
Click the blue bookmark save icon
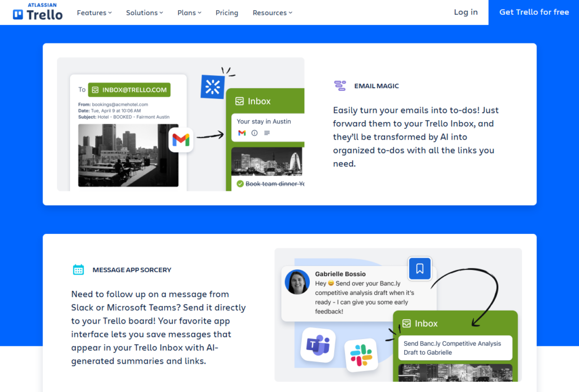[420, 268]
